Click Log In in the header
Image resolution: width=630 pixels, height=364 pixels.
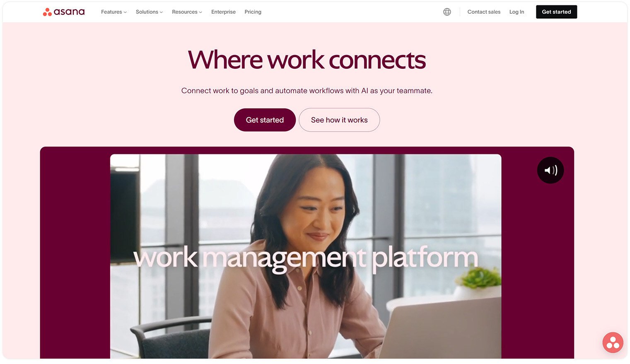point(517,12)
